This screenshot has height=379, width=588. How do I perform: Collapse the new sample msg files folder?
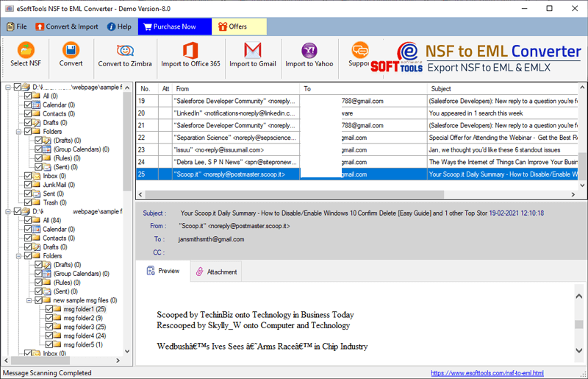(x=29, y=300)
